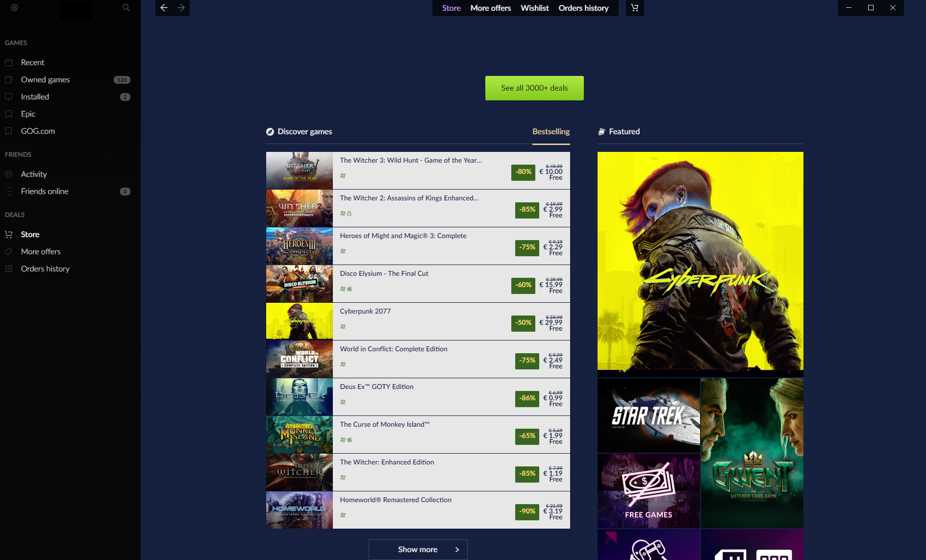Click the Deus Ex cover thumbnail

click(300, 397)
